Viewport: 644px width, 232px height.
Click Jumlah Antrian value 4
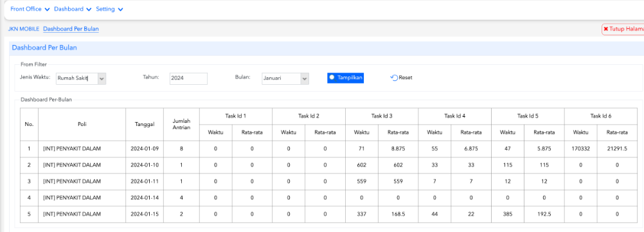[x=181, y=198]
